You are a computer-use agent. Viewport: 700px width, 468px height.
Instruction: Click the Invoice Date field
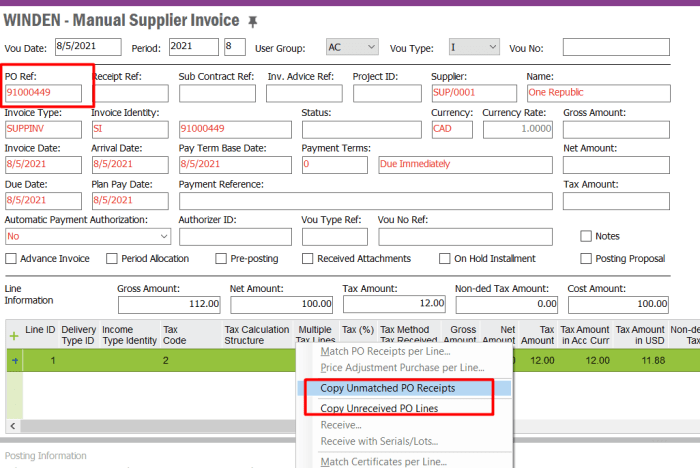pos(43,165)
